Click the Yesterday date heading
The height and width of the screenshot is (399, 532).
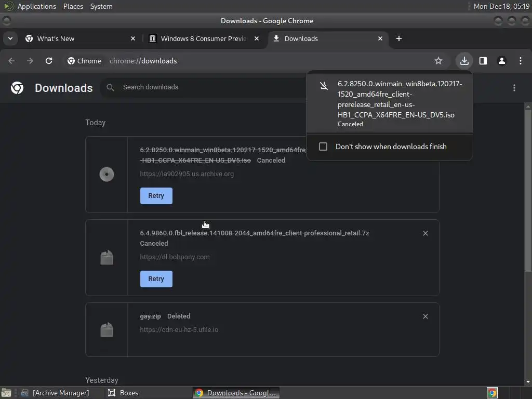[x=102, y=380]
